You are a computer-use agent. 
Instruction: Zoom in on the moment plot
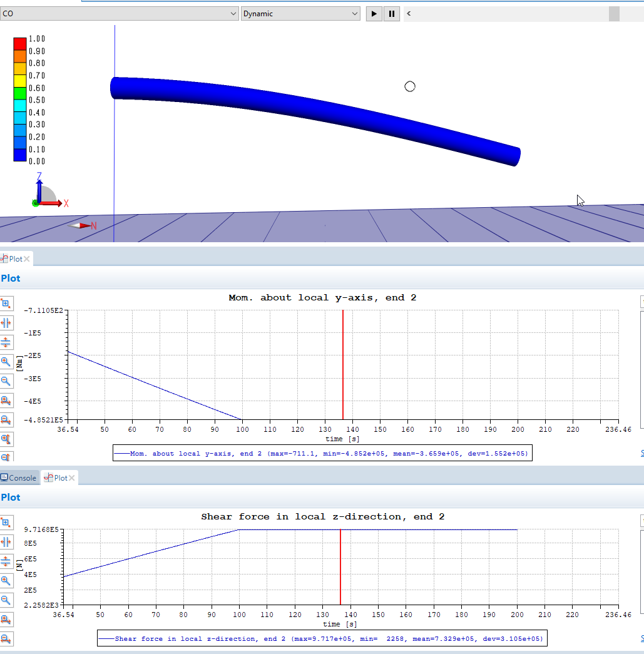tap(6, 362)
